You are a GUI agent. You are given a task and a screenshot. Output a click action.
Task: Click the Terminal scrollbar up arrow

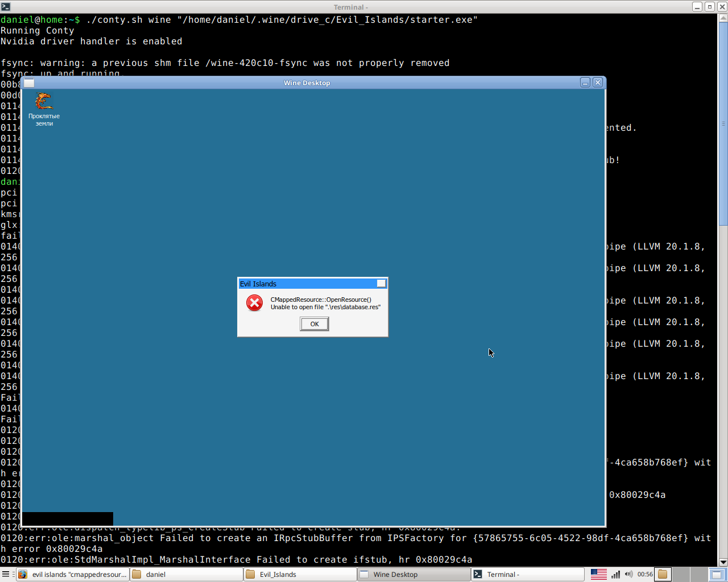723,18
